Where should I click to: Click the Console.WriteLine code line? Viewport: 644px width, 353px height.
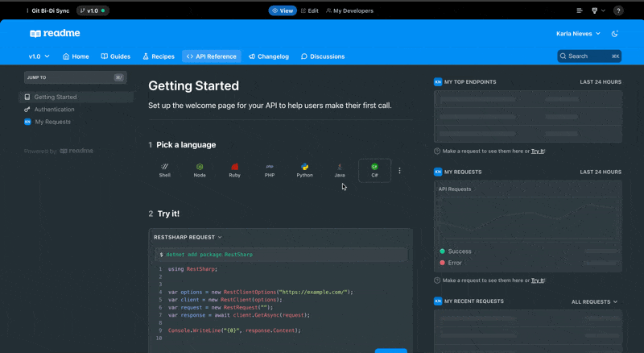tap(234, 330)
